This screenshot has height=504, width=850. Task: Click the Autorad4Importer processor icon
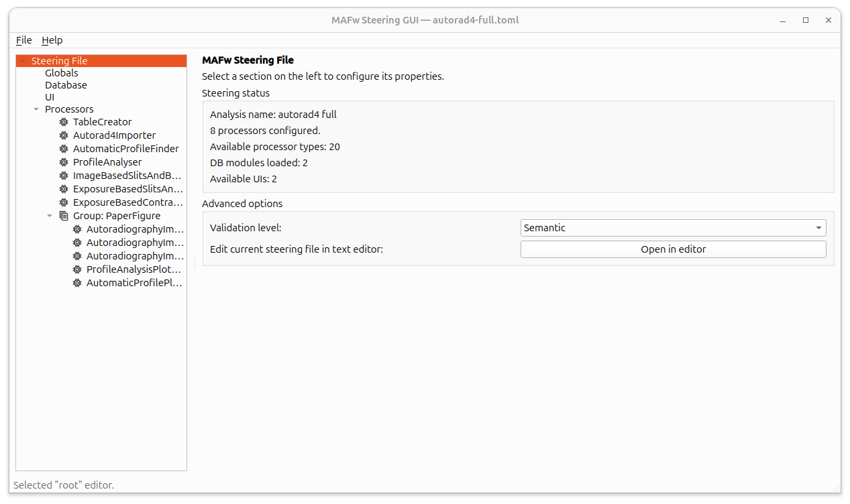point(63,135)
